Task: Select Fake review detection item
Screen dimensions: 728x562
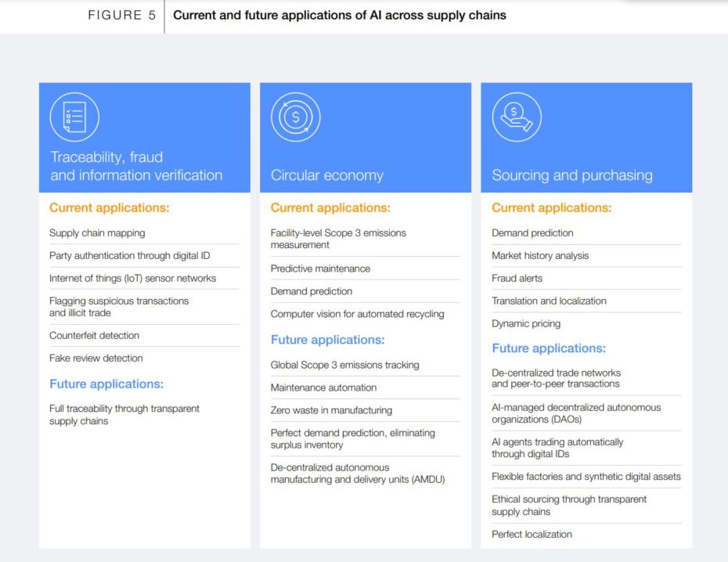Action: tap(96, 358)
